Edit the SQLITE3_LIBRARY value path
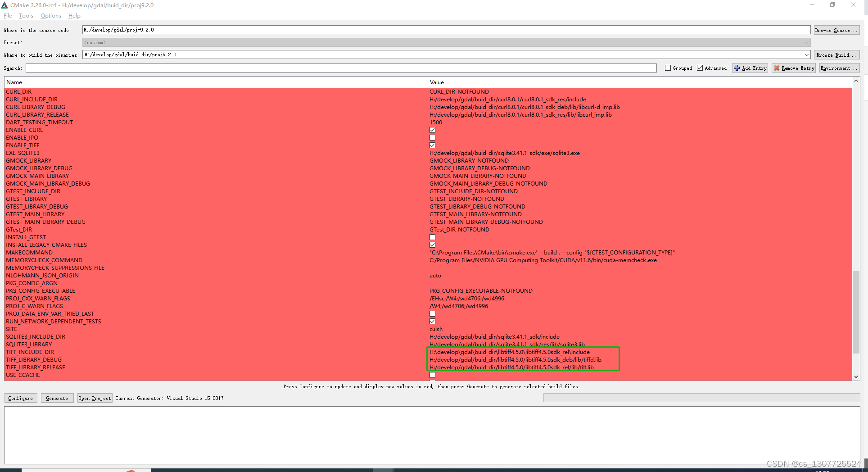This screenshot has height=472, width=868. [x=507, y=345]
